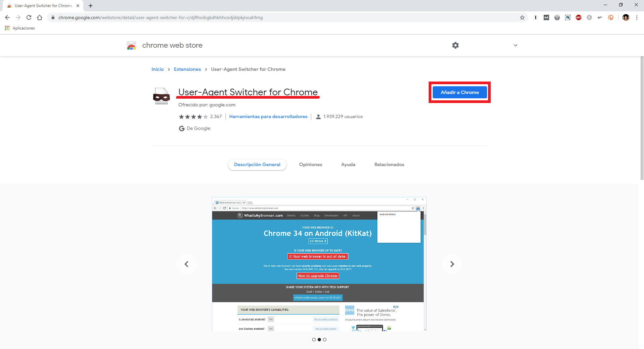Open Chrome's three-dot menu
This screenshot has height=349, width=644.
pyautogui.click(x=637, y=17)
